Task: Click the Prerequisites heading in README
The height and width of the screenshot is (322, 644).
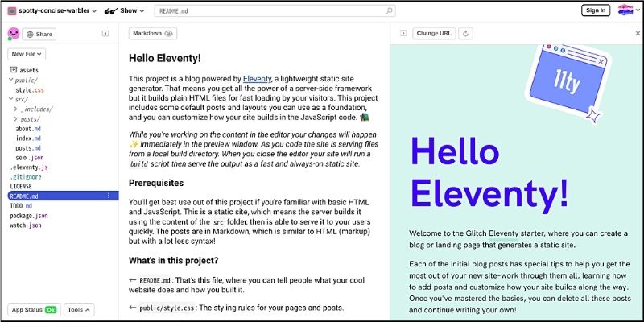Action: point(156,183)
